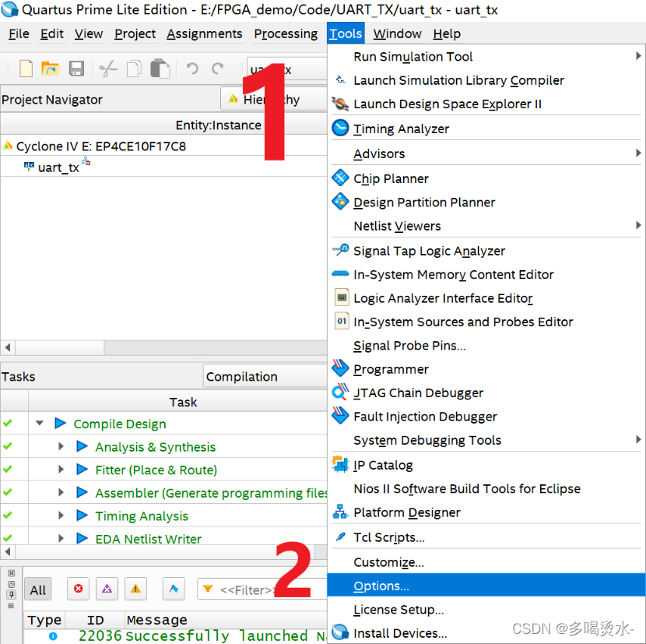Click Launch Design Space Explorer II icon
The width and height of the screenshot is (646, 644).
tap(340, 104)
